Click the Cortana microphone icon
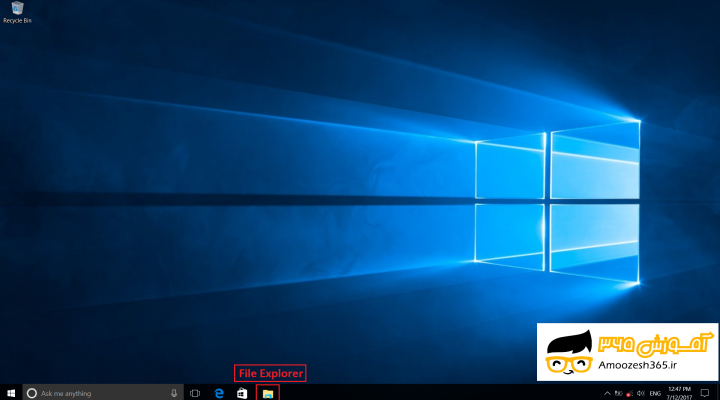 tap(174, 393)
